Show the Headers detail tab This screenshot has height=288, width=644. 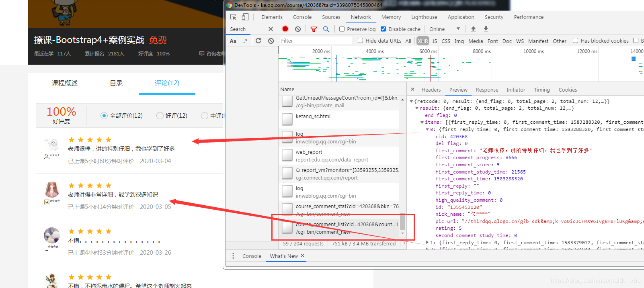(431, 90)
